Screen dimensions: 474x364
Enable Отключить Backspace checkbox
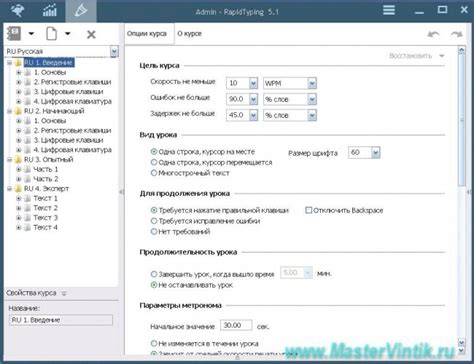[309, 210]
